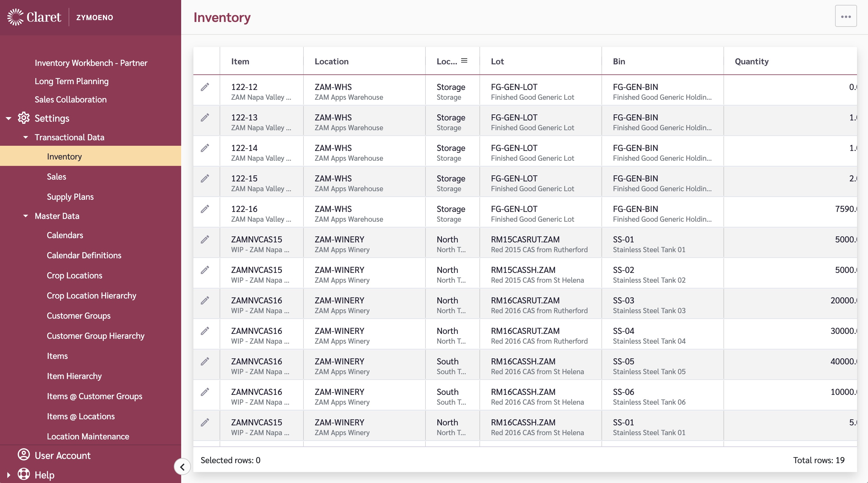Viewport: 868px width, 483px height.
Task: Click the Lot column header
Action: click(x=497, y=61)
